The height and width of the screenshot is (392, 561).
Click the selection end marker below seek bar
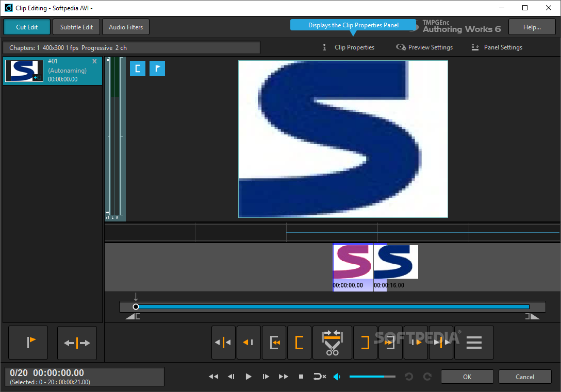[x=532, y=316]
